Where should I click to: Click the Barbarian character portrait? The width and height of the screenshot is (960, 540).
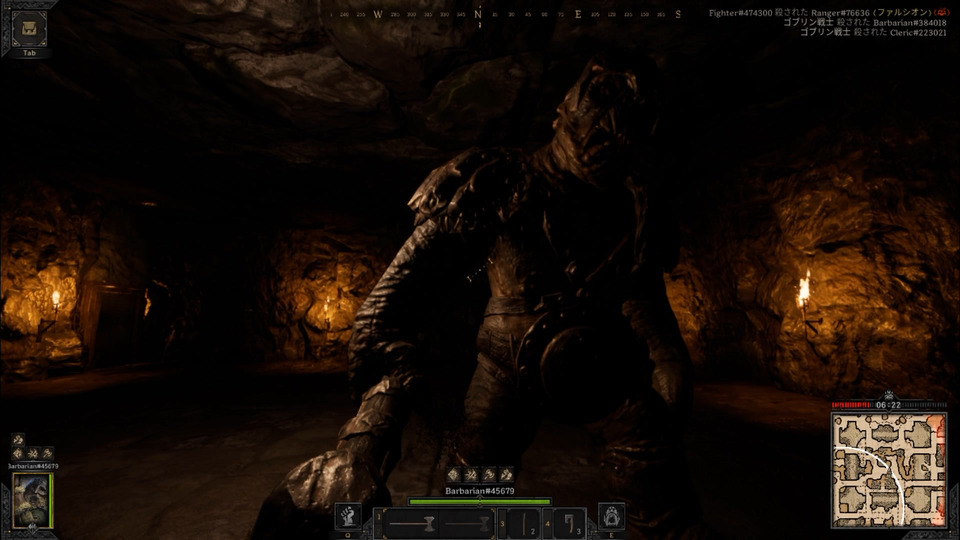tap(31, 500)
